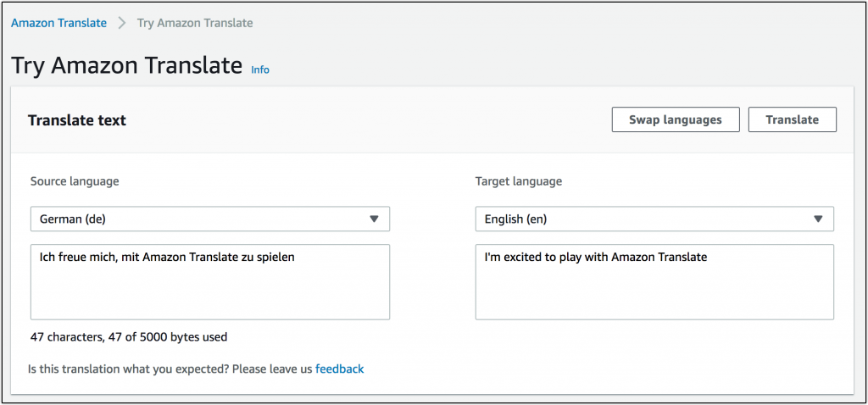Click the 'Try Amazon Translate' page heading

point(127,65)
